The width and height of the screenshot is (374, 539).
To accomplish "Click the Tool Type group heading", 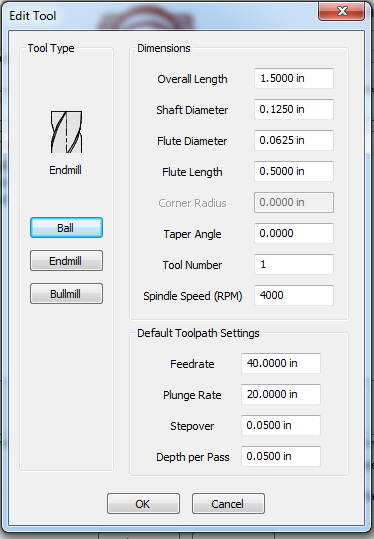I will [x=51, y=48].
